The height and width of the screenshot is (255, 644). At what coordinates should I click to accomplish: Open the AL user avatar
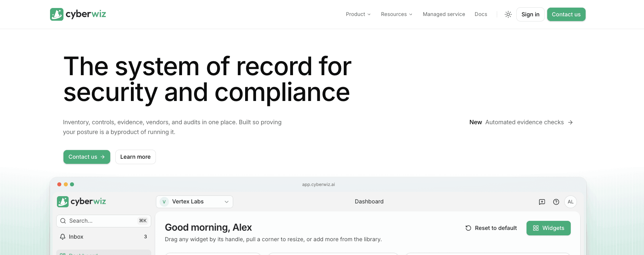click(570, 202)
